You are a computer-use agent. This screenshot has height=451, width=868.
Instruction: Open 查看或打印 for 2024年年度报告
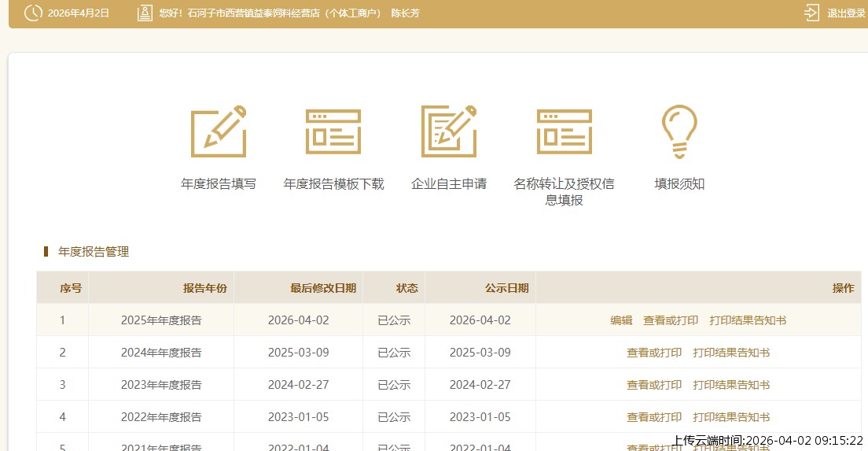(x=654, y=353)
